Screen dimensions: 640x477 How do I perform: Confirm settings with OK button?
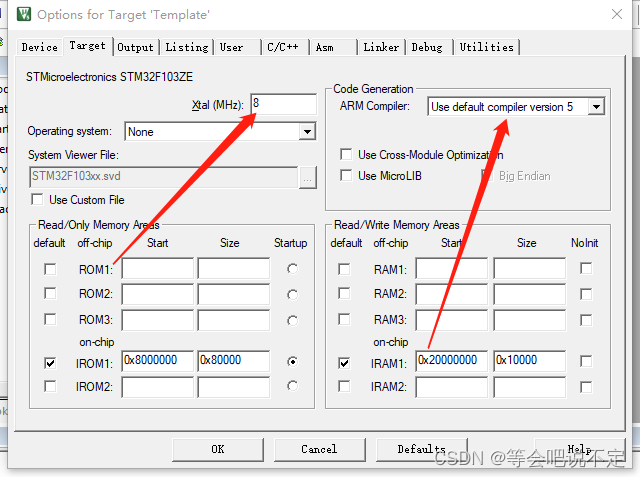tap(218, 450)
